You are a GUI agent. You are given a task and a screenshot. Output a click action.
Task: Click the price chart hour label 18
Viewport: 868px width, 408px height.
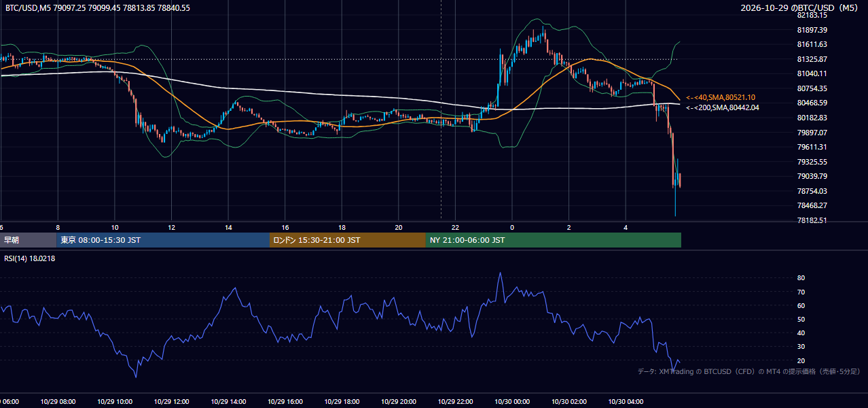point(342,227)
